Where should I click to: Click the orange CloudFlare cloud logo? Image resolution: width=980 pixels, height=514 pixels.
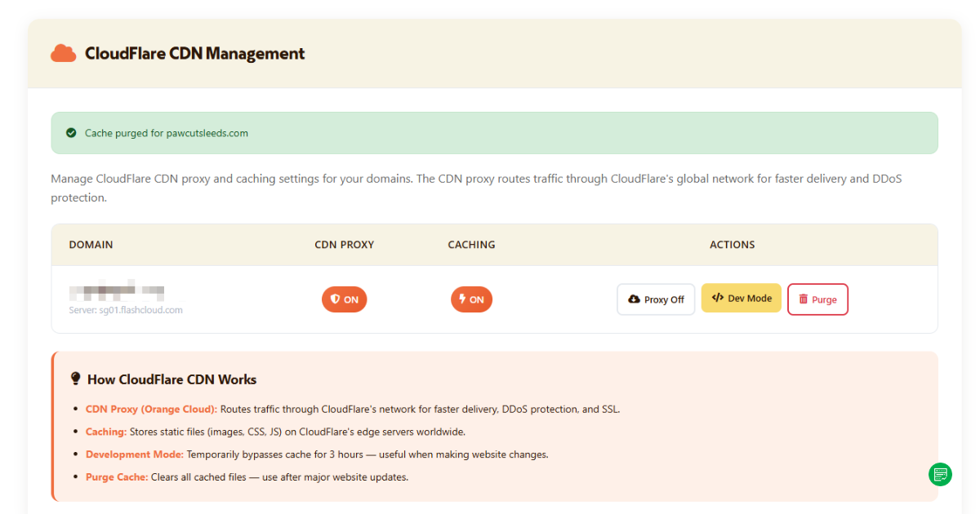pyautogui.click(x=63, y=54)
